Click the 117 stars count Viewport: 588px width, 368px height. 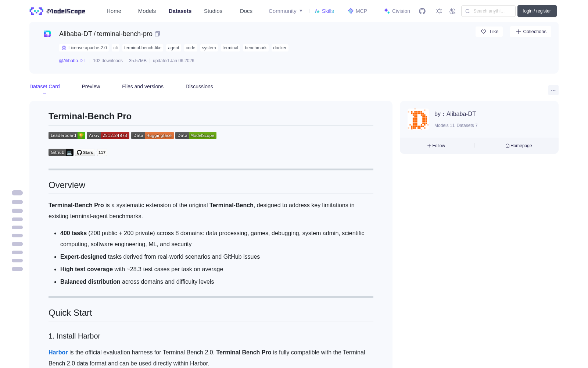102,152
